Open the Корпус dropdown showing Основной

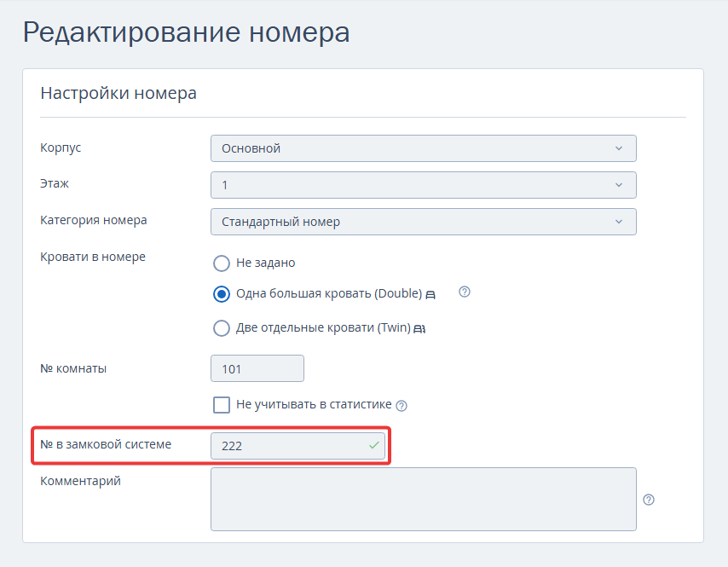[423, 148]
